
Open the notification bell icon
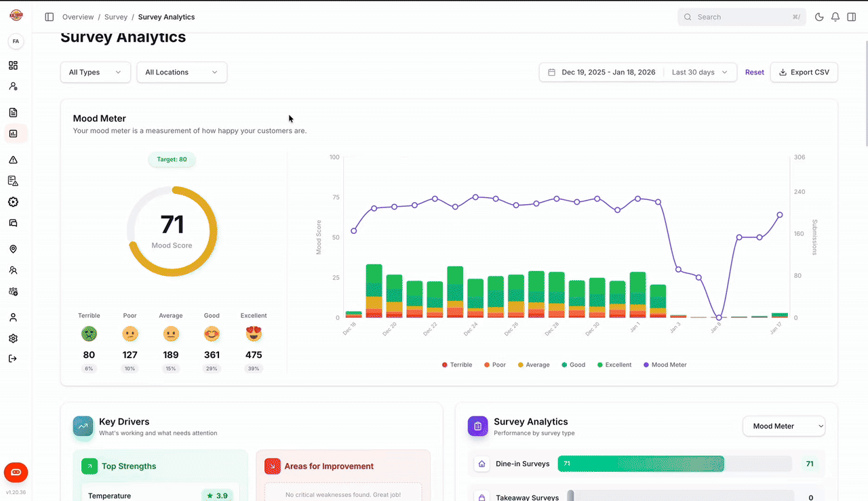click(835, 16)
